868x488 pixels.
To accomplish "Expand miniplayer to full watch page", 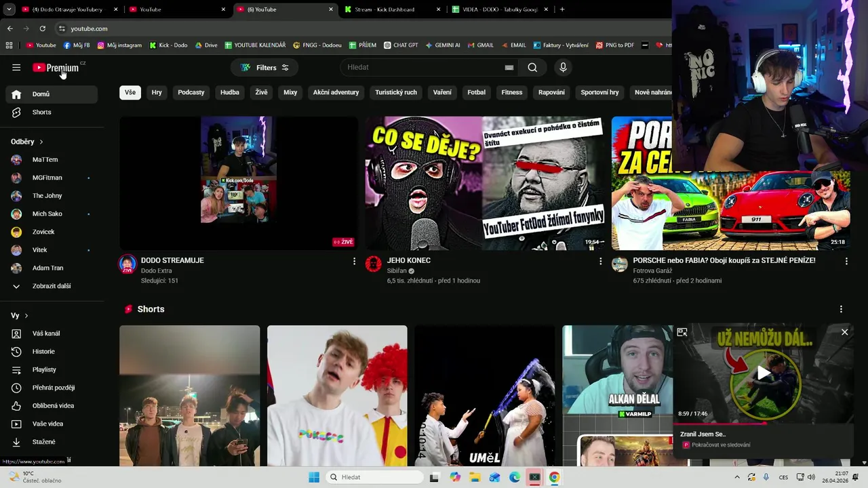I will tap(682, 332).
